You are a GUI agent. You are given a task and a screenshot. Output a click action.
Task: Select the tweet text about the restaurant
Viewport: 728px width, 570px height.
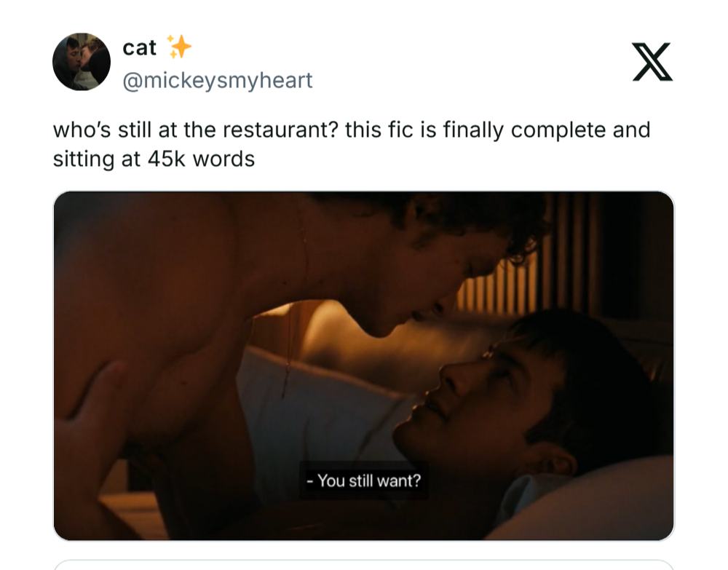tap(352, 144)
